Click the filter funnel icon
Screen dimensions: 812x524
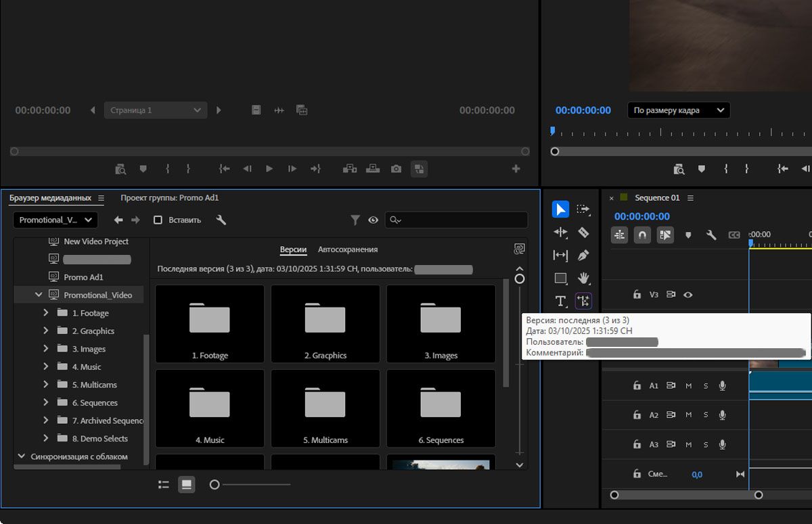pos(355,220)
